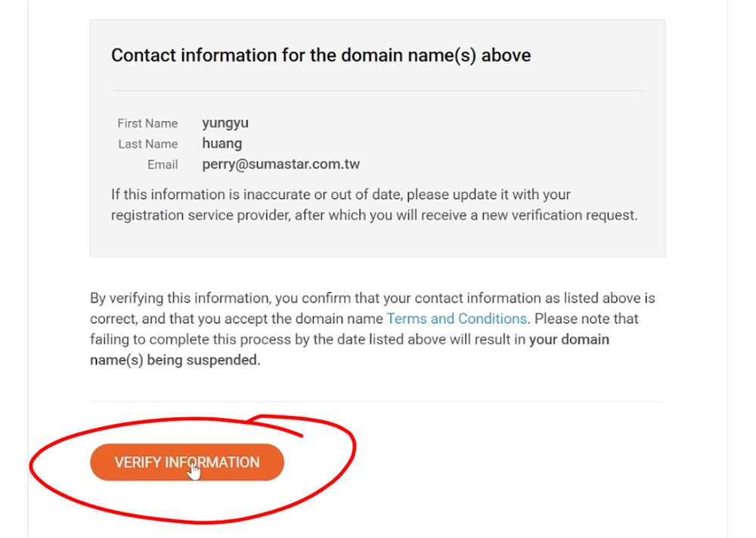Click the Contact information heading

click(321, 55)
